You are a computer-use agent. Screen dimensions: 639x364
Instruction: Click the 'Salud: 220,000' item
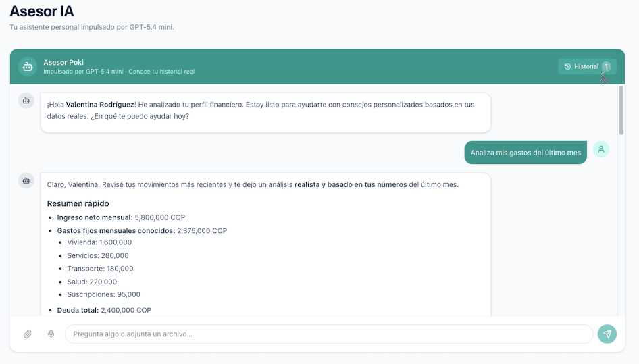(92, 282)
